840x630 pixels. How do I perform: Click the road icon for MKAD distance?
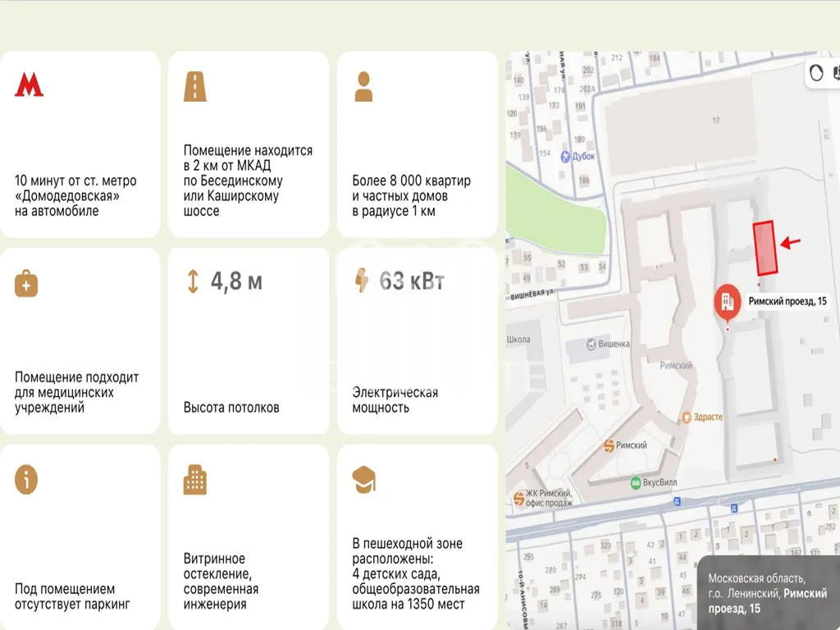click(x=194, y=86)
